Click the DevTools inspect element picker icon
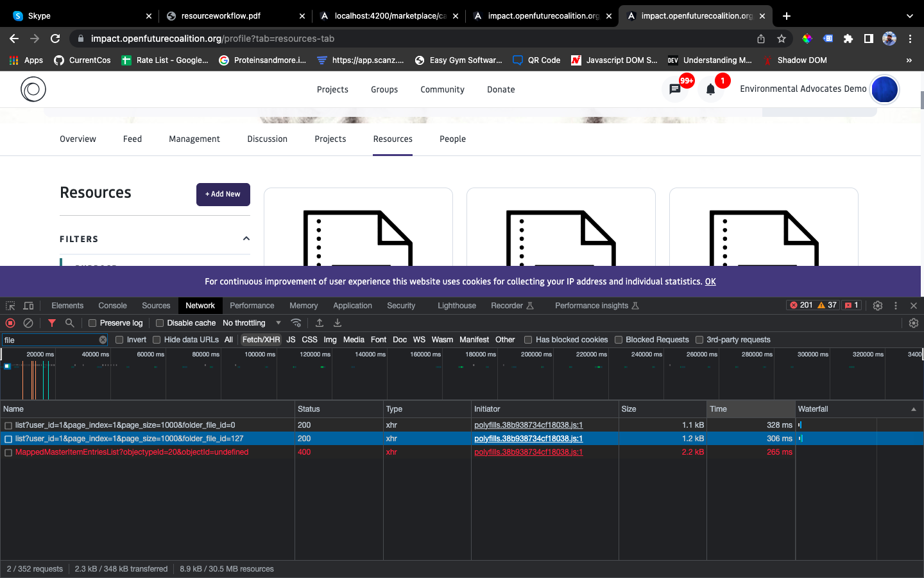 point(10,306)
